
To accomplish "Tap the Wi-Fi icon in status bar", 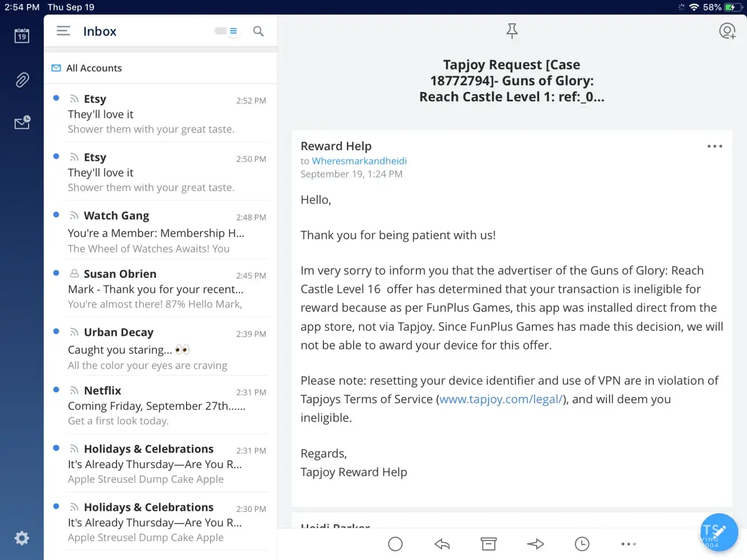I will [x=694, y=7].
